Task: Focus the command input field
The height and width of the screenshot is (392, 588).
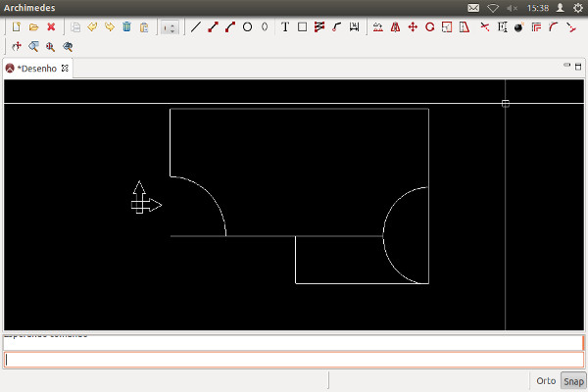Action: coord(294,360)
